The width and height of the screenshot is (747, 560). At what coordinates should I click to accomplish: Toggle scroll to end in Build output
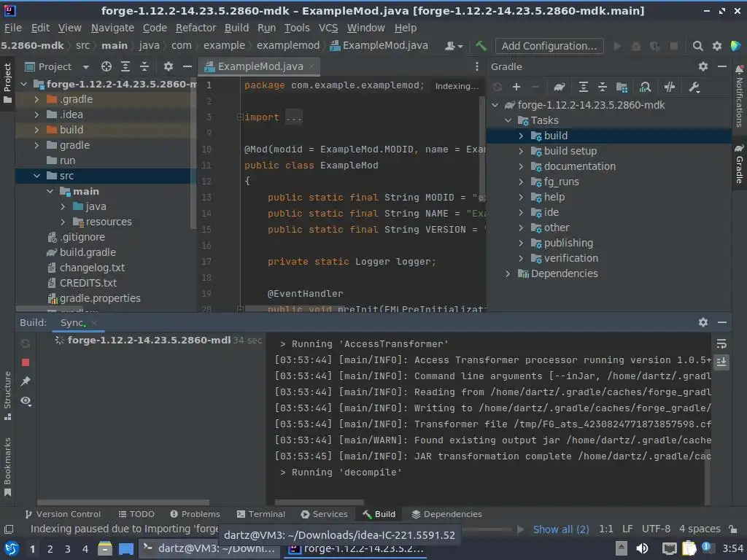tap(721, 362)
